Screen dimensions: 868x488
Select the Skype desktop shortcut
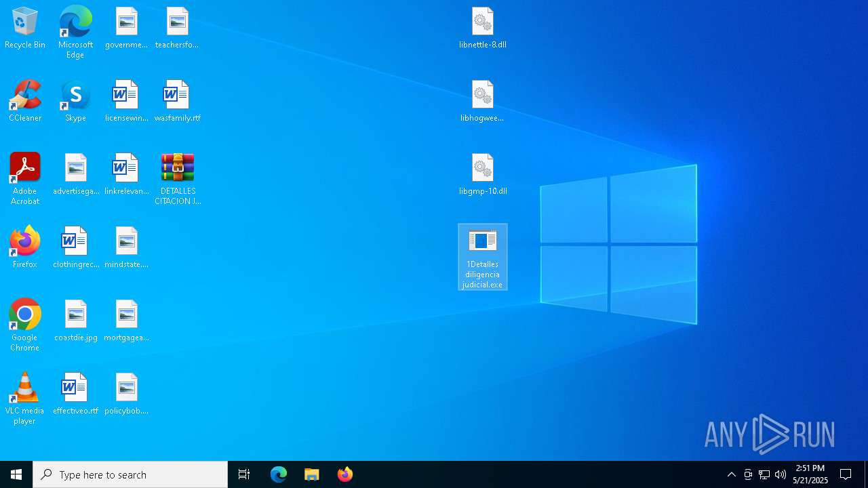tap(75, 102)
